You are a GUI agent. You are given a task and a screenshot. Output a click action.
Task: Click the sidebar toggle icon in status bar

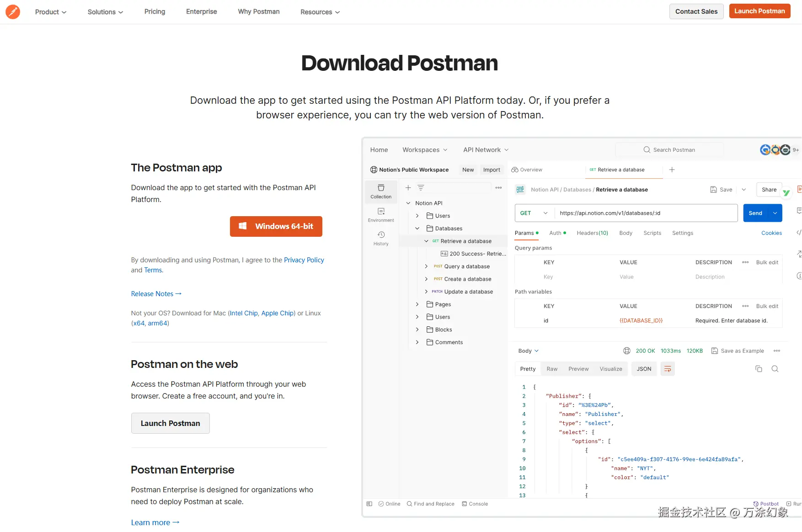pos(369,504)
